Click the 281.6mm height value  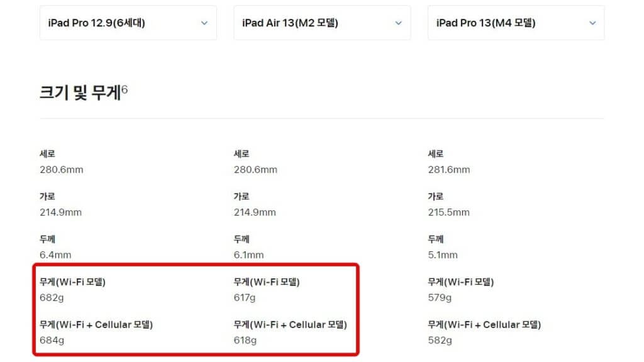click(448, 170)
